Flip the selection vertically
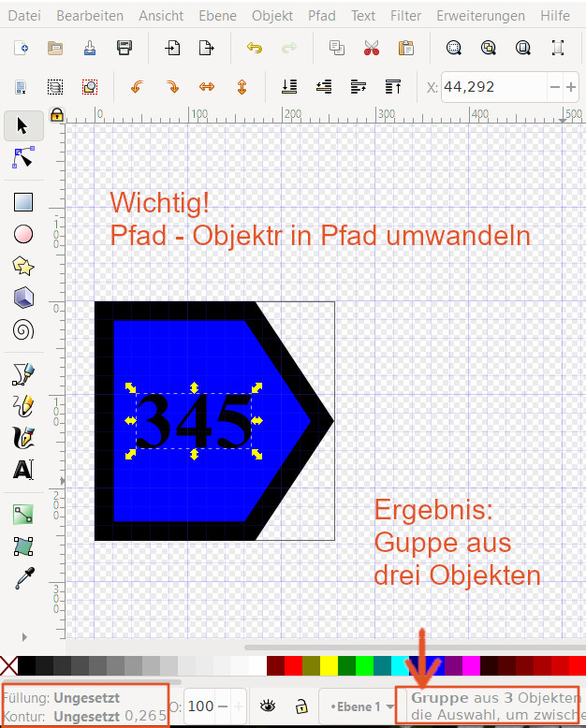The image size is (586, 728). (x=242, y=87)
